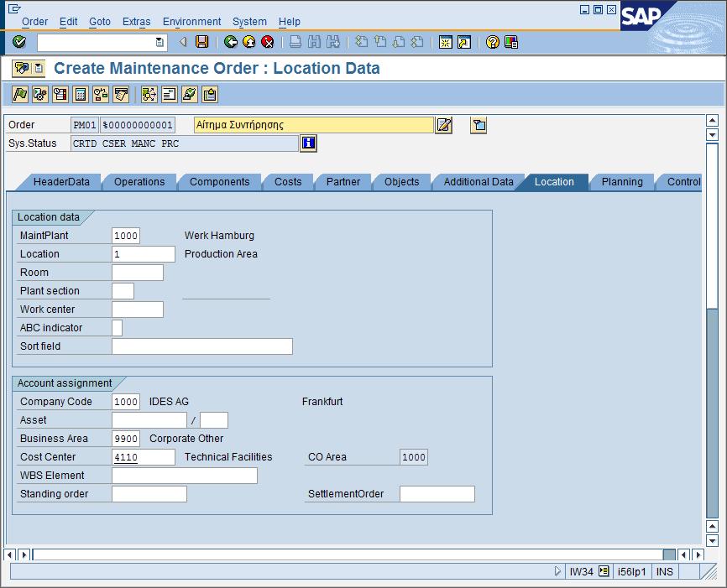Click the Previous Page icon
This screenshot has width=727, height=588.
click(x=379, y=42)
